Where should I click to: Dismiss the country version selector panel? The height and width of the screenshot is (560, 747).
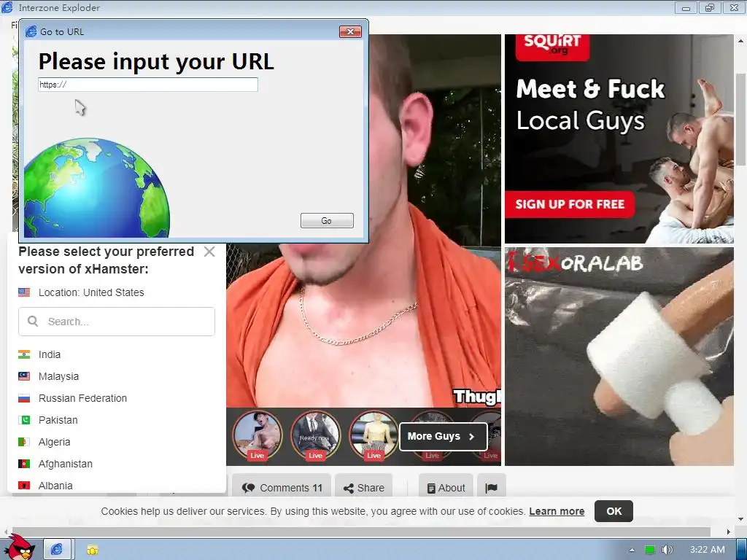coord(209,252)
